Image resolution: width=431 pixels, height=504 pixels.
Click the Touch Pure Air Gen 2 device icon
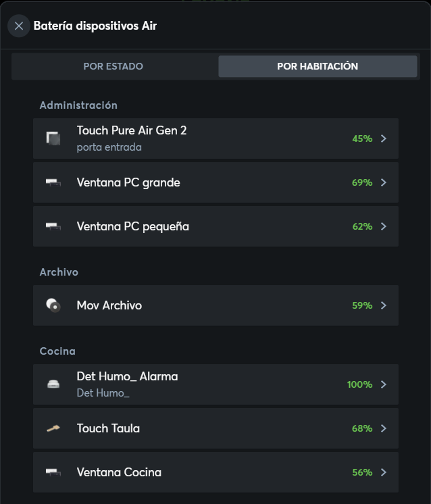coord(53,138)
